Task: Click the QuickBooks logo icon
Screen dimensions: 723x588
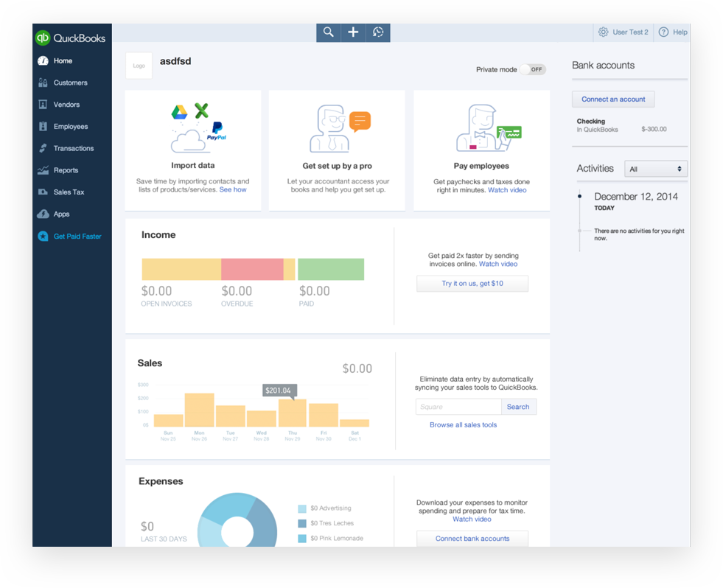Action: 43,38
